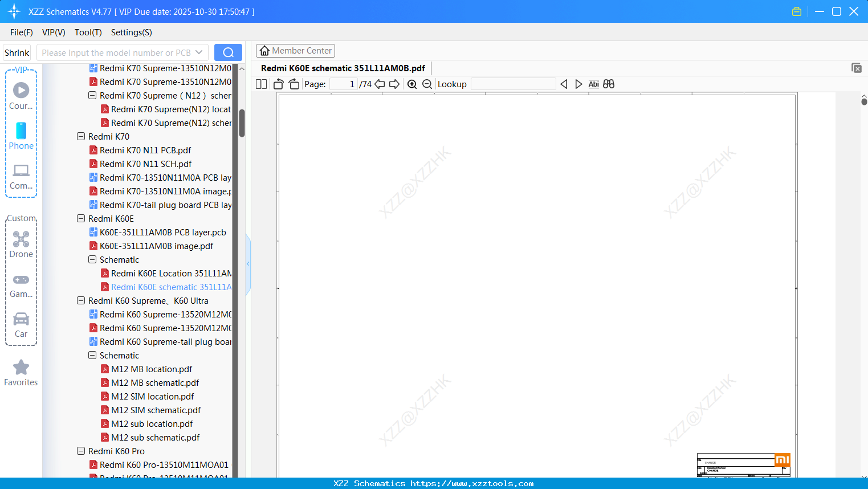This screenshot has width=868, height=489.
Task: Rotate the page counterclockwise
Action: point(279,84)
